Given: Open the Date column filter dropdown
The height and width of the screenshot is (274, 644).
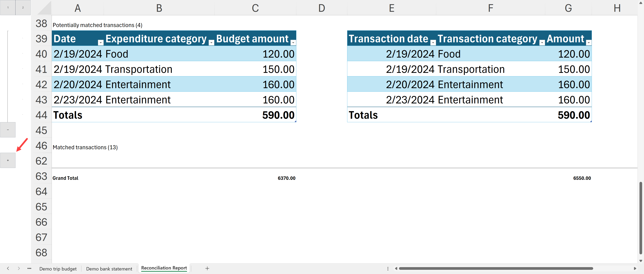Looking at the screenshot, I should (100, 42).
